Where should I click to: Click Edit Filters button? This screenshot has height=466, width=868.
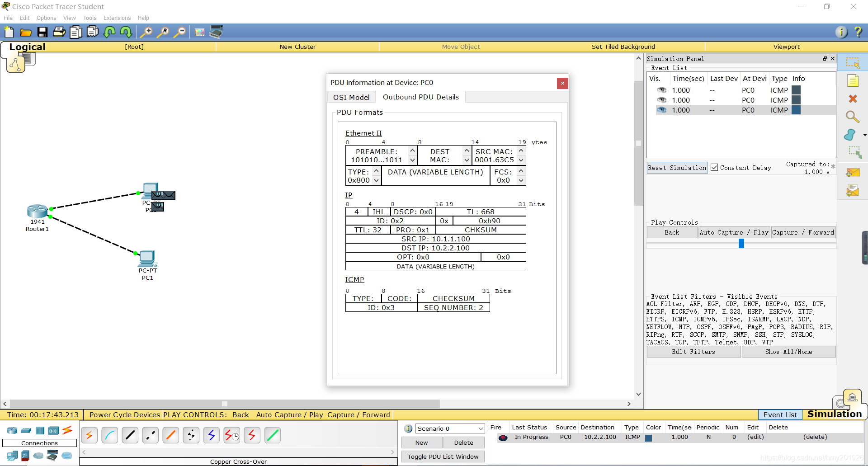coord(693,352)
